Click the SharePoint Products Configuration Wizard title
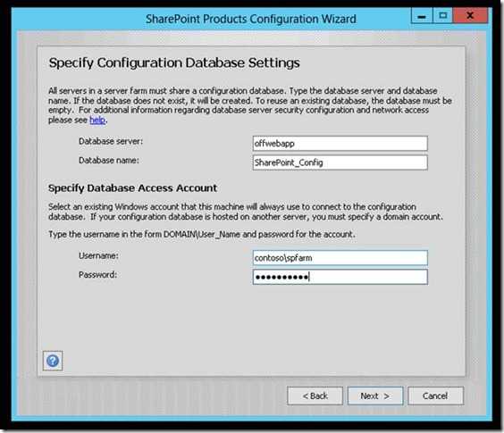 tap(251, 19)
